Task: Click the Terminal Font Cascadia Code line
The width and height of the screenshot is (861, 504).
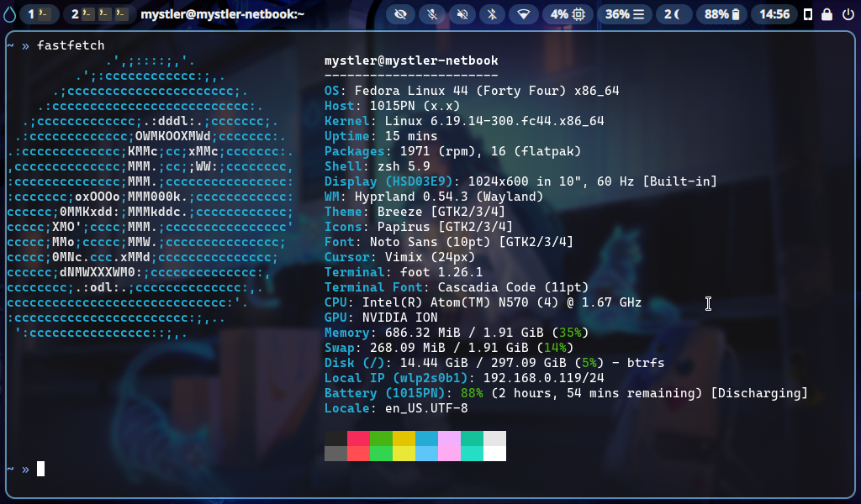Action: pos(457,287)
